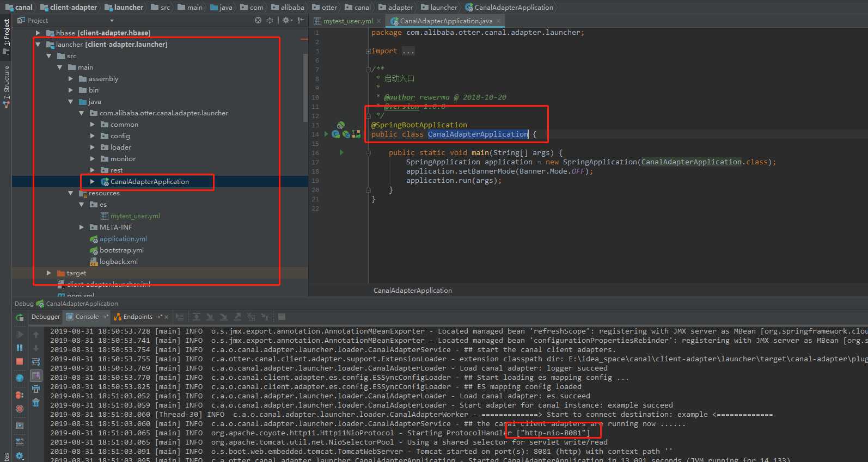The image size is (868, 462).
Task: Expand the monitor package
Action: click(93, 158)
